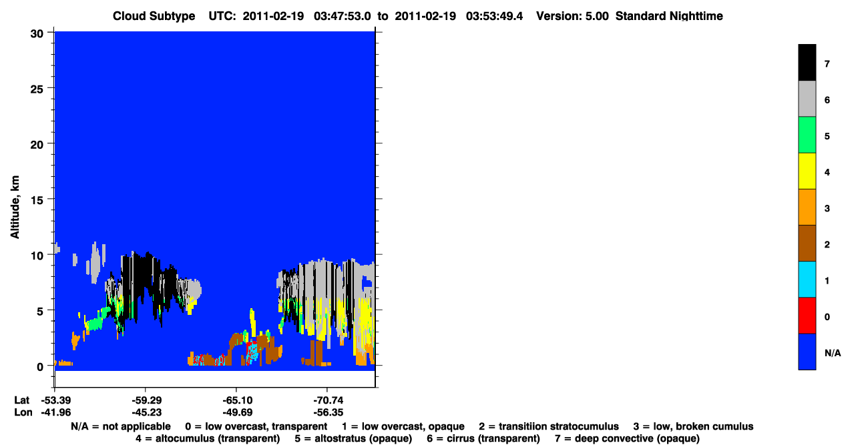The width and height of the screenshot is (868, 445).
Task: Click the blue N/A color swatch
Action: 807,351
